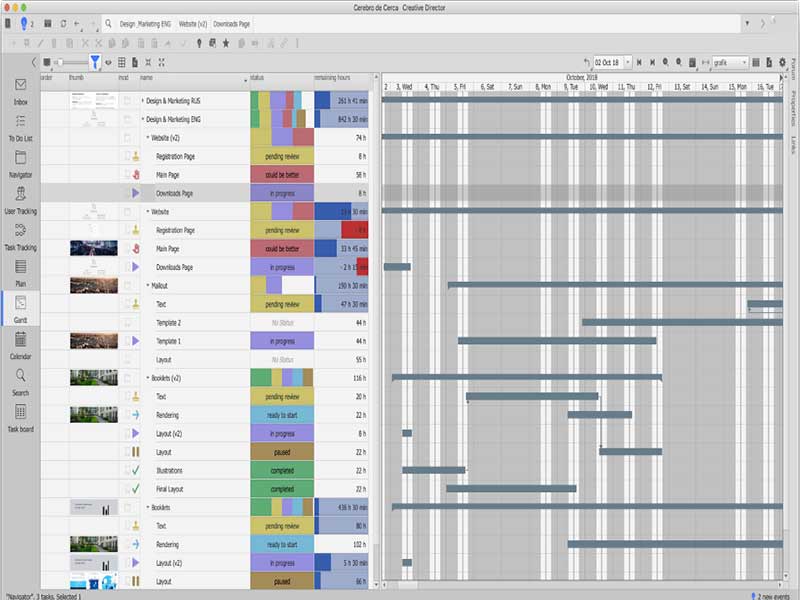Toggle checkbox in Mailout row
800x600 pixels.
128,285
